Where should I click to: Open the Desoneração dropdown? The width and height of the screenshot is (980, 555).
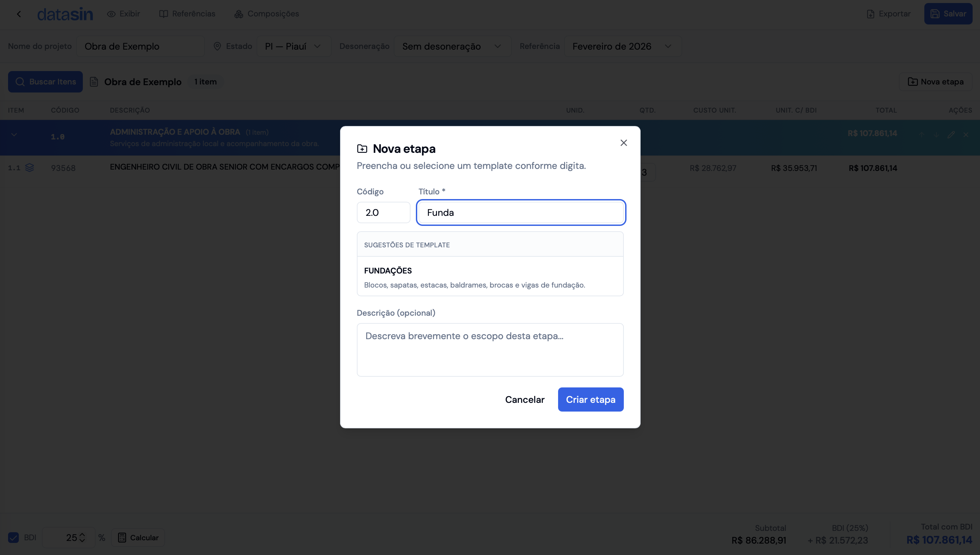(452, 46)
